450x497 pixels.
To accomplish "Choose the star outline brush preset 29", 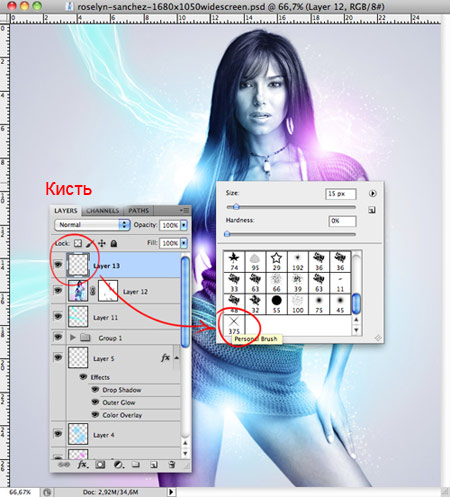I will [276, 261].
